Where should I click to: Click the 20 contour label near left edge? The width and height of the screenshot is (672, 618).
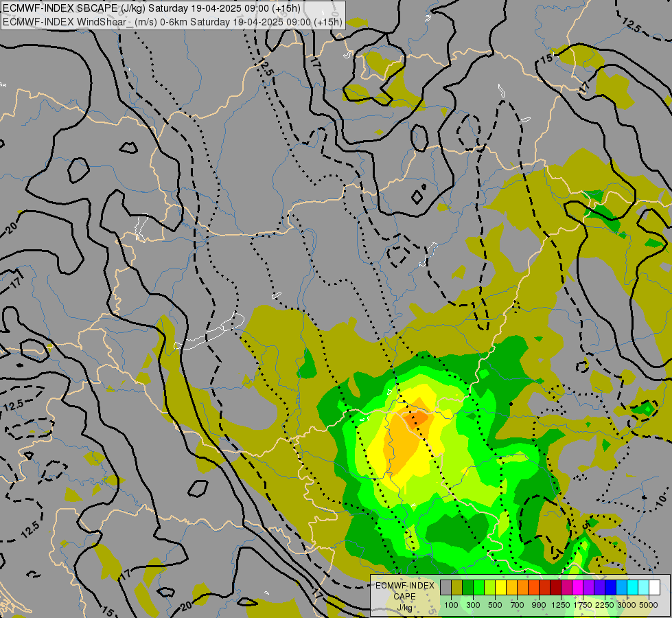(x=12, y=227)
